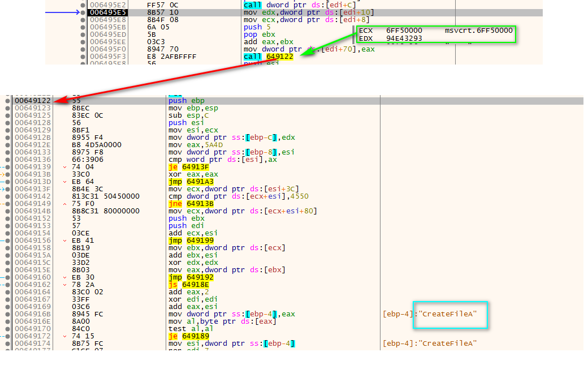The width and height of the screenshot is (588, 369).
Task: Click the 'add ebx,esi' instruction
Action: coord(193,255)
